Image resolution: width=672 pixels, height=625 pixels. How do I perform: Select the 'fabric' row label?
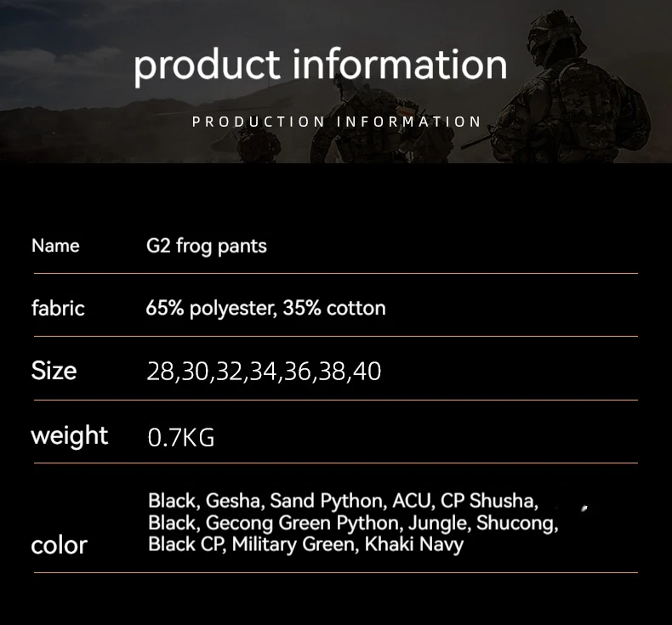58,308
